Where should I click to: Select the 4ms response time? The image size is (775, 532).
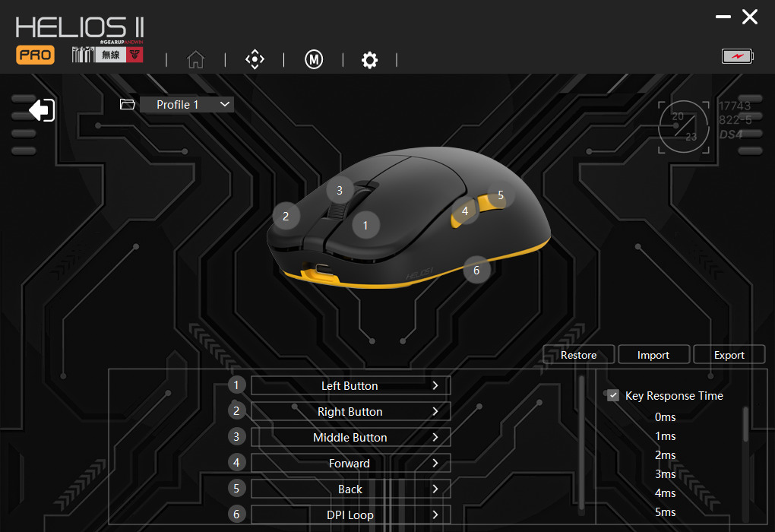[666, 493]
